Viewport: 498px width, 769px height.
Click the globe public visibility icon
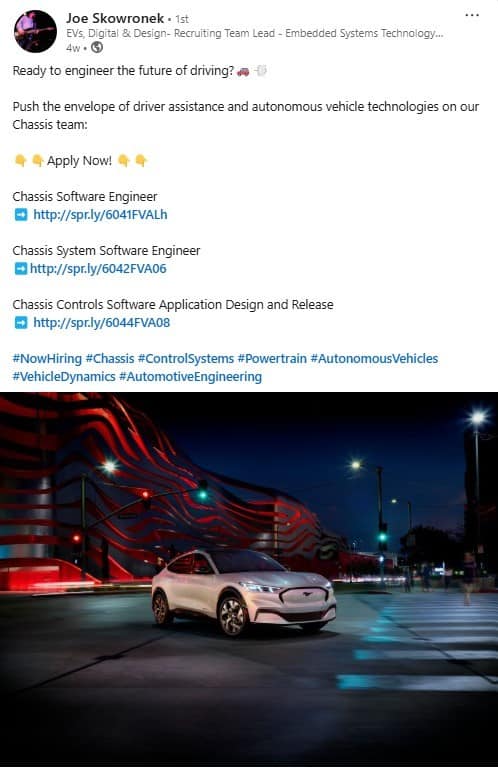pyautogui.click(x=97, y=48)
